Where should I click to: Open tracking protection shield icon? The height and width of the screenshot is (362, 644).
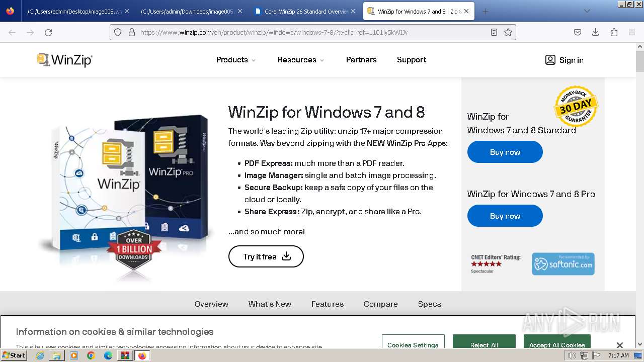click(x=118, y=32)
